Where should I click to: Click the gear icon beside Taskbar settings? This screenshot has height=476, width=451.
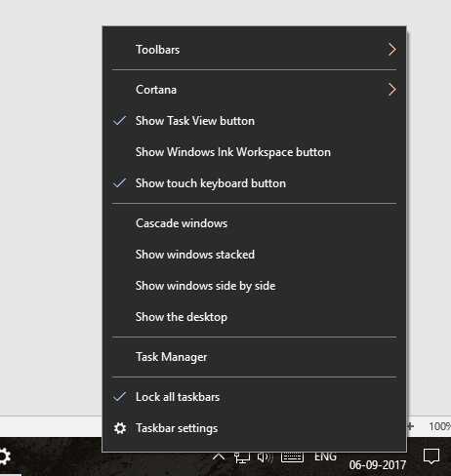point(120,428)
